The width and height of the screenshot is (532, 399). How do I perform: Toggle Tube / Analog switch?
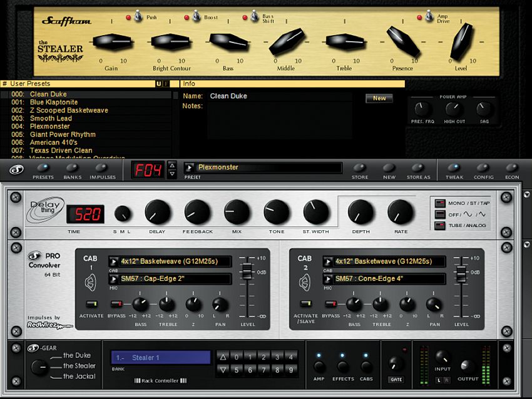[x=440, y=225]
